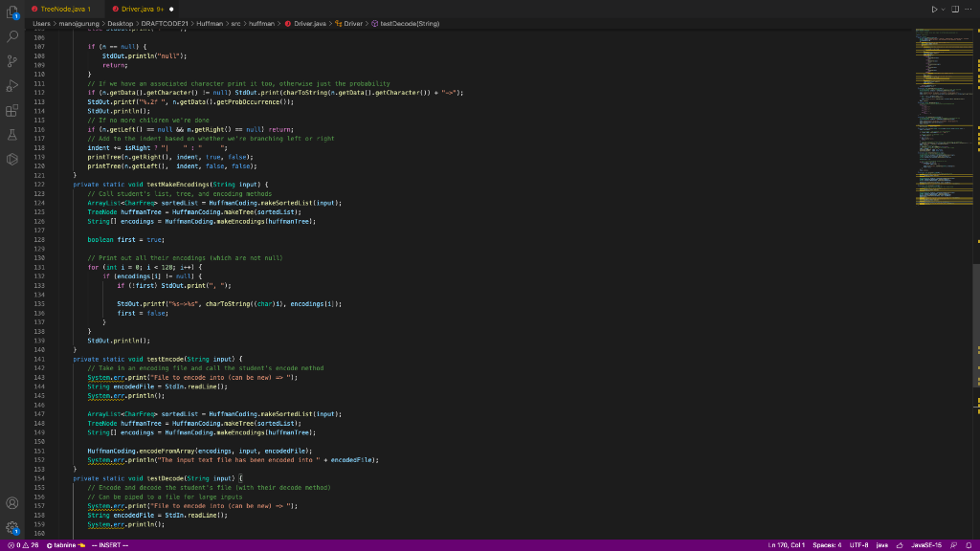Image resolution: width=980 pixels, height=551 pixels.
Task: Click the lowercase huffman breadcrumb
Action: (261, 24)
